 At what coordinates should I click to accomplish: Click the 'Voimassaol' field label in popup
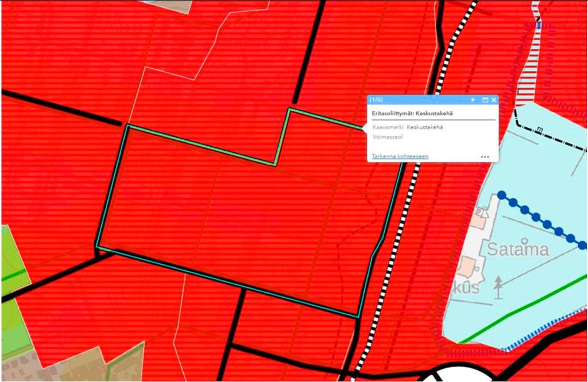click(388, 137)
